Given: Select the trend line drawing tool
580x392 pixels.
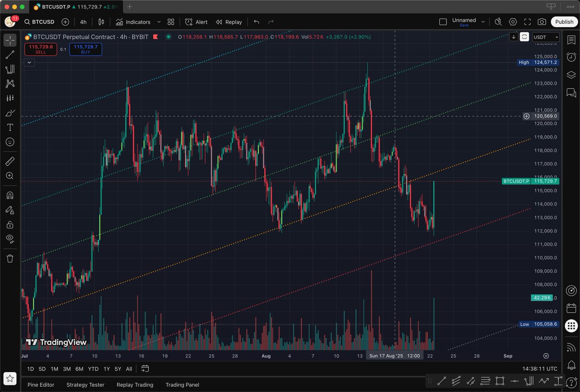Looking at the screenshot, I should (x=10, y=55).
